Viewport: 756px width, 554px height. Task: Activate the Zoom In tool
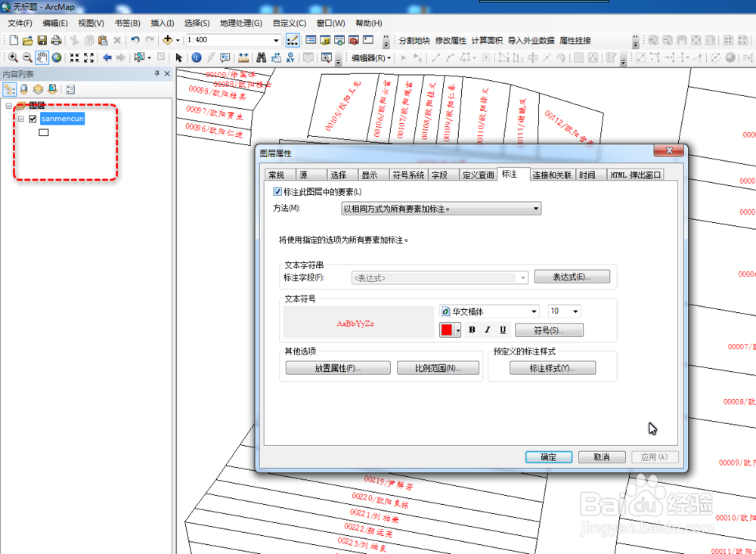pyautogui.click(x=13, y=57)
